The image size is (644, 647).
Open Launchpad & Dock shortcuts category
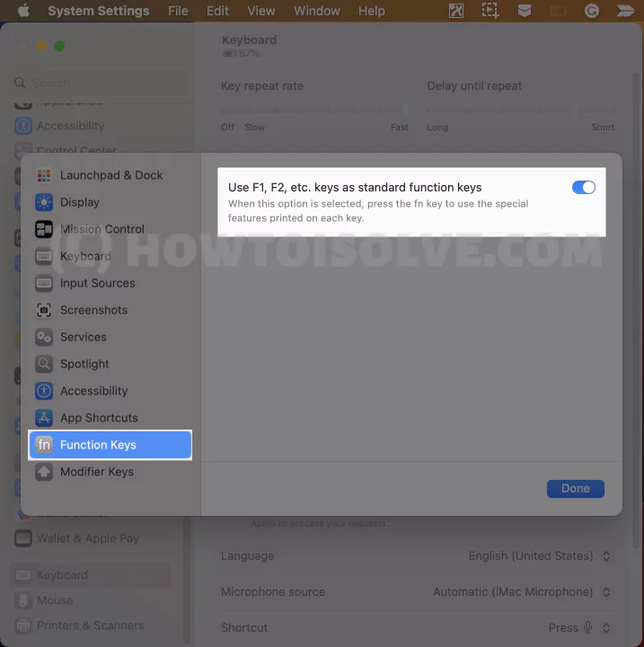pos(110,175)
